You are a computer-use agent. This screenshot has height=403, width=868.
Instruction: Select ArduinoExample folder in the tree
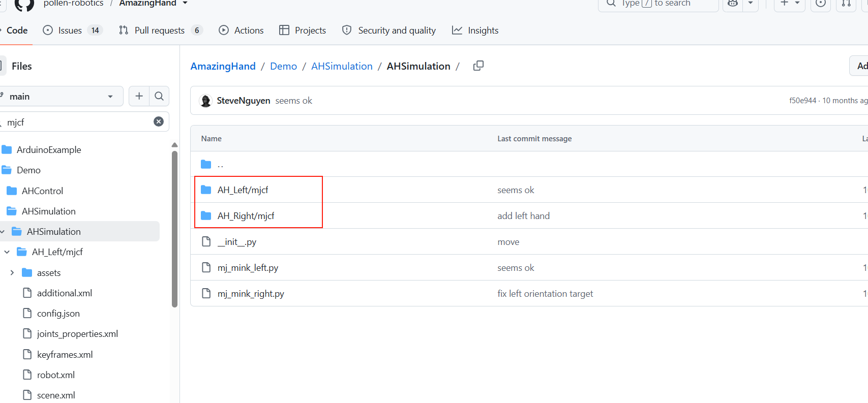pos(49,150)
